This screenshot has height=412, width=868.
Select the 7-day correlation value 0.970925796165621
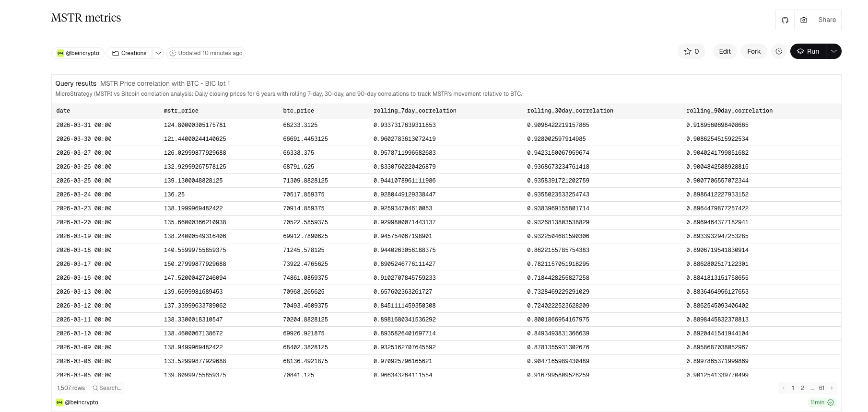(x=403, y=361)
